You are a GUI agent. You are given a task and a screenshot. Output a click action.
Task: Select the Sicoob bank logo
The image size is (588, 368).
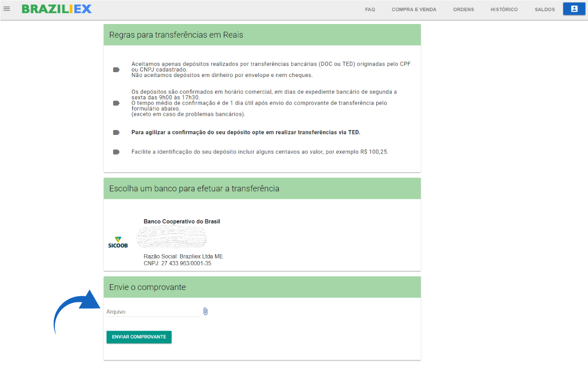pyautogui.click(x=118, y=242)
